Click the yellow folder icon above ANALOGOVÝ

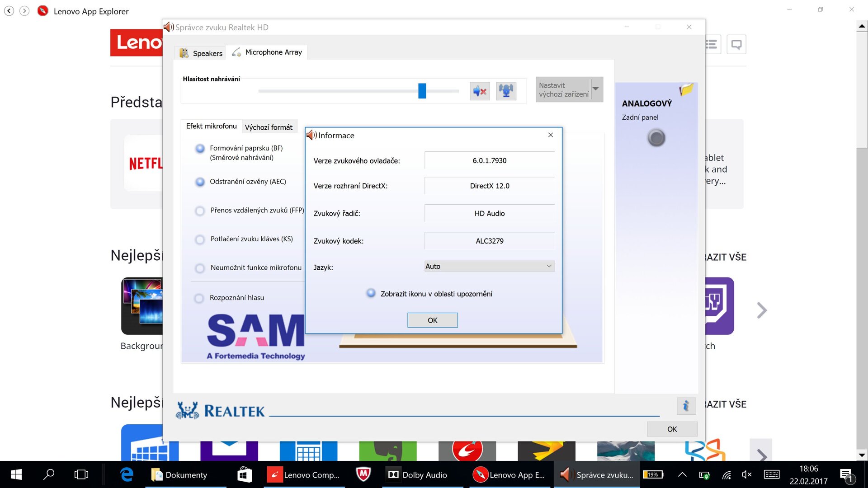pos(686,89)
